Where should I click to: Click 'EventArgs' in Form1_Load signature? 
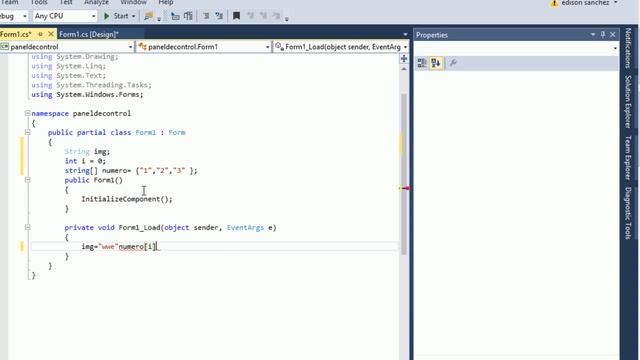(x=245, y=227)
